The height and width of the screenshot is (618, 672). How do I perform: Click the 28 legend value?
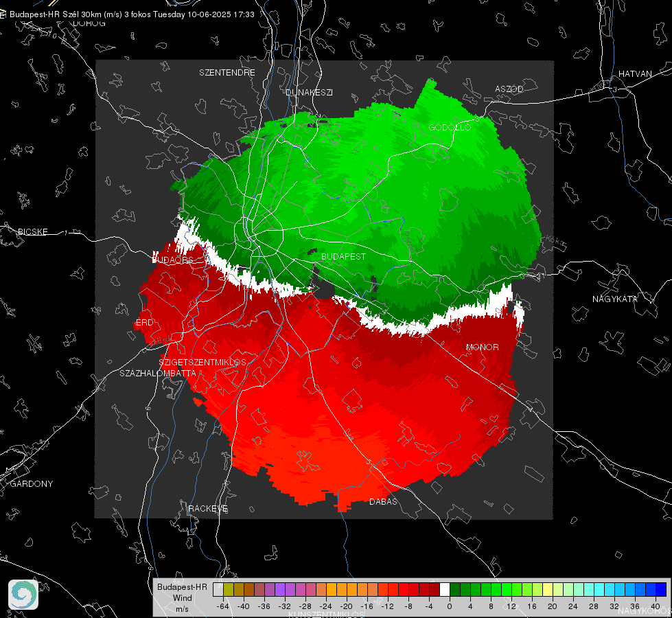594,606
